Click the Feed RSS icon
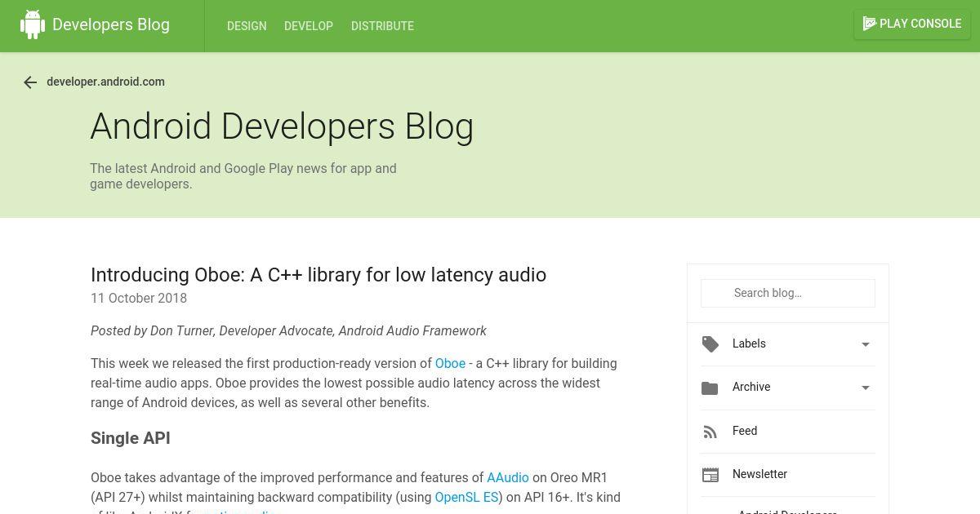980x514 pixels. pos(710,432)
